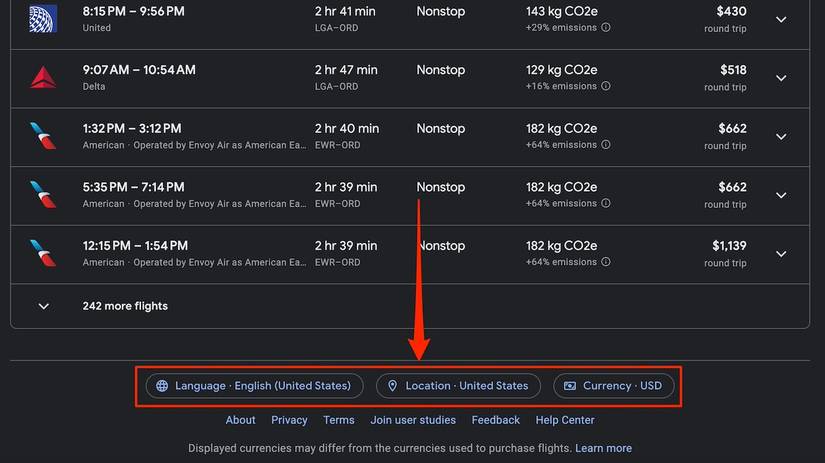
Task: Open Join user studies link
Action: pos(413,420)
